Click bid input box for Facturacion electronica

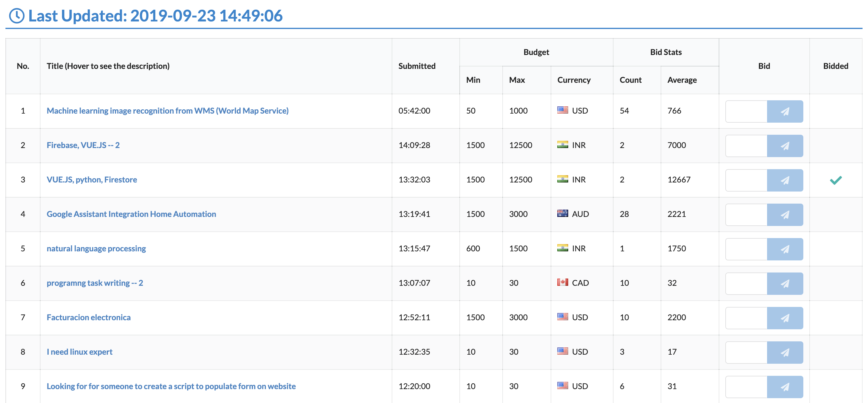point(746,318)
